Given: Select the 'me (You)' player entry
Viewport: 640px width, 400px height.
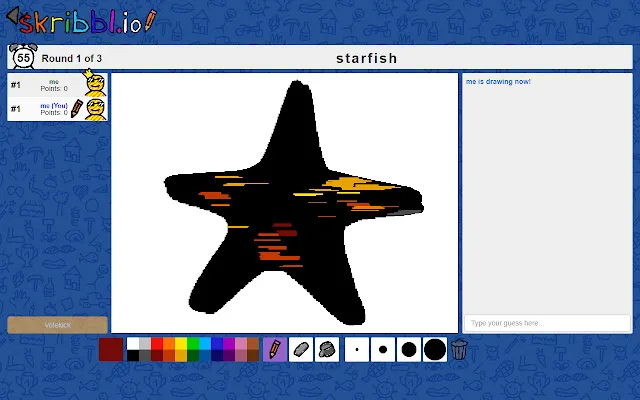Looking at the screenshot, I should click(57, 109).
